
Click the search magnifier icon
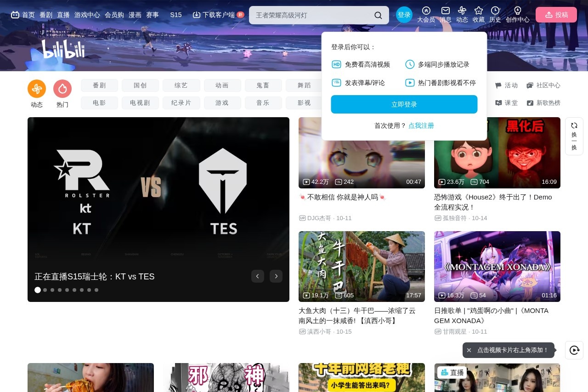(x=378, y=15)
